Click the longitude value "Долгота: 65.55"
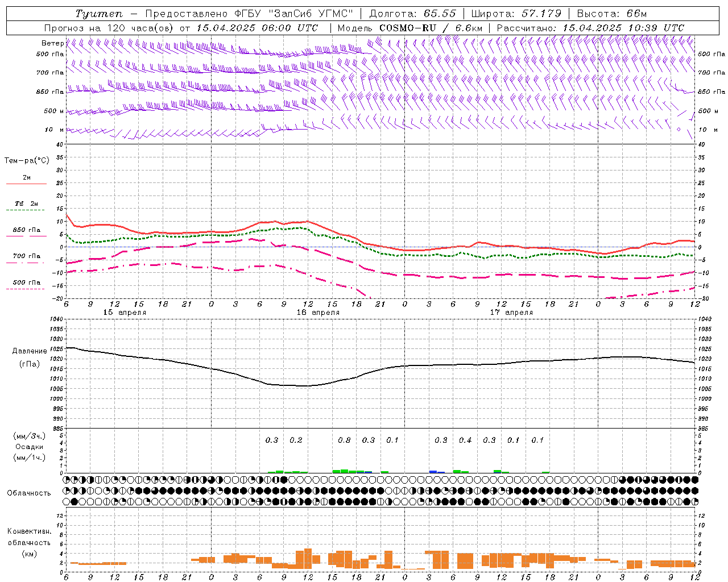Viewport: 728px width, 582px height. [x=412, y=14]
